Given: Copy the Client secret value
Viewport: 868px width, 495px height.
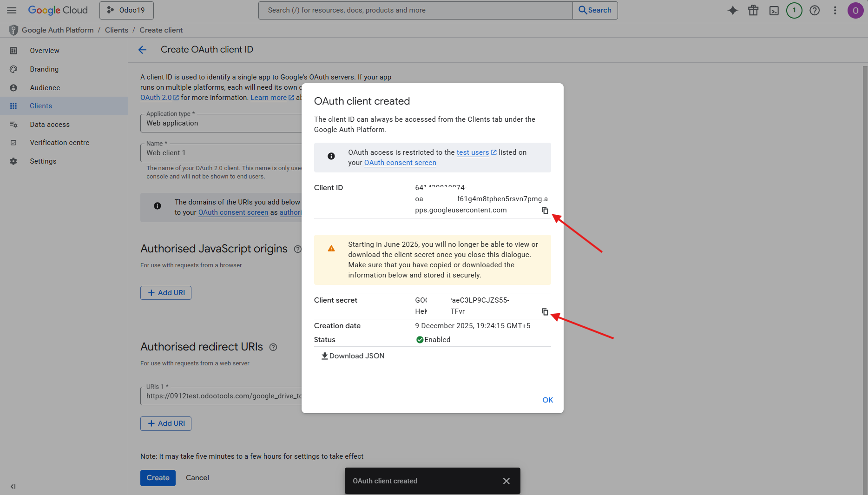Looking at the screenshot, I should coord(545,312).
